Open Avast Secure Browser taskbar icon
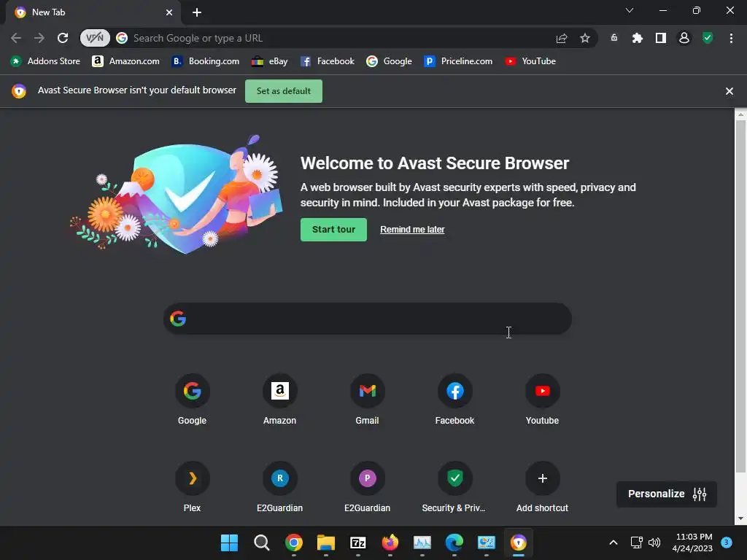 tap(519, 542)
